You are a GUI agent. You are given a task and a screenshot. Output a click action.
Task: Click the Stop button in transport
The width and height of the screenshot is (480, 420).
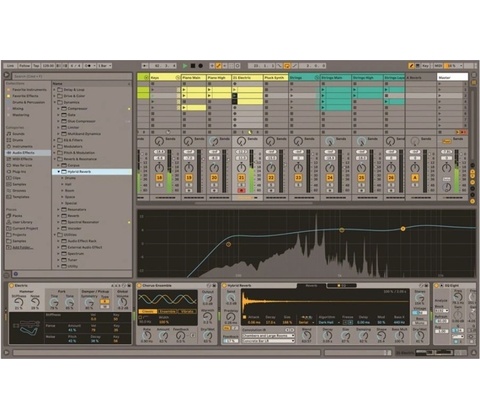(x=193, y=66)
